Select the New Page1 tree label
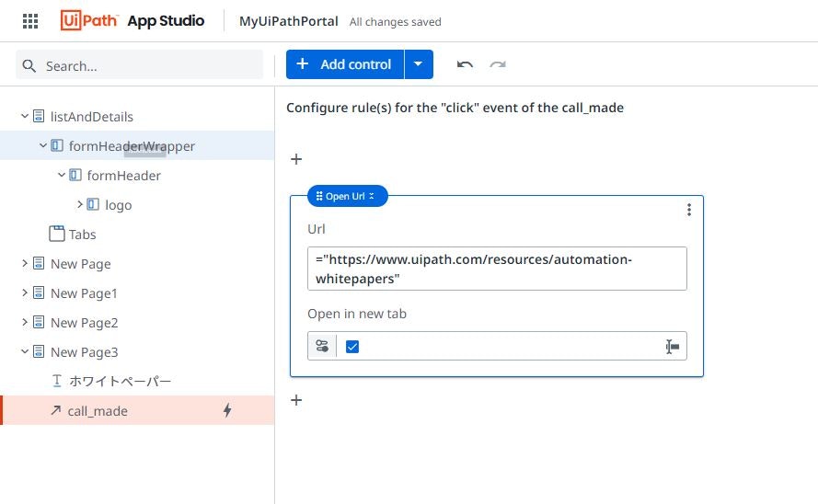Screen dimensions: 818x504 (84, 293)
